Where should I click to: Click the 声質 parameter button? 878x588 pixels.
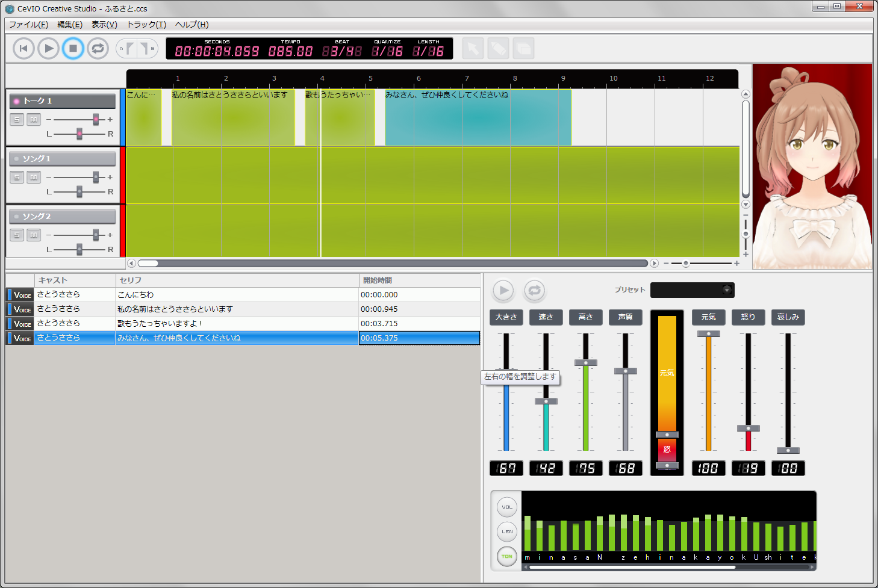coord(626,317)
